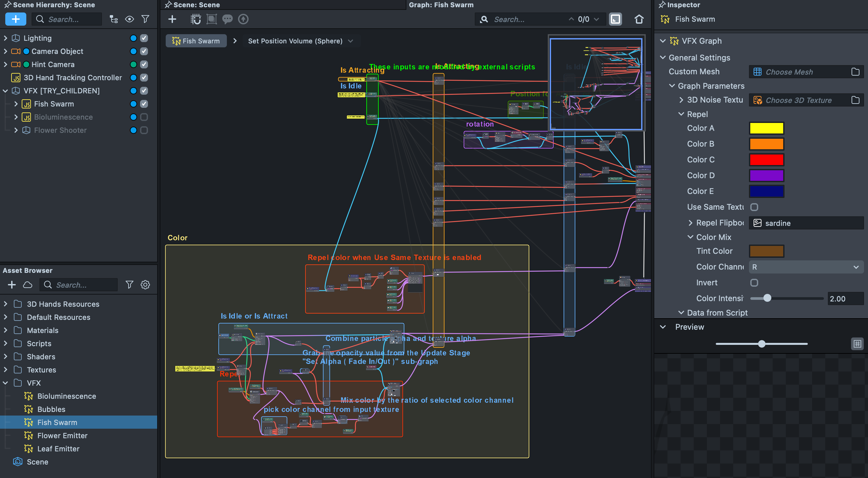Collapse the Graph Parameters section
The height and width of the screenshot is (478, 868).
coord(672,86)
